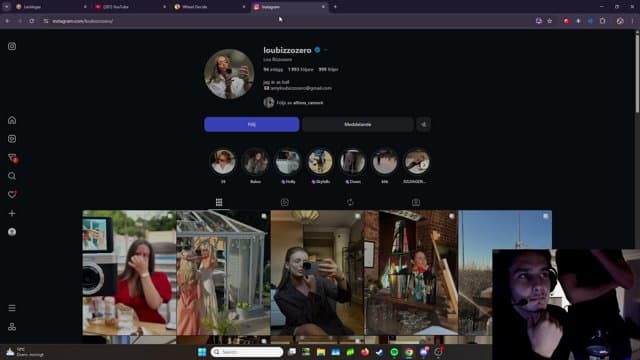The width and height of the screenshot is (640, 360).
Task: Open the profile picture of loubizzozero
Action: 229,74
